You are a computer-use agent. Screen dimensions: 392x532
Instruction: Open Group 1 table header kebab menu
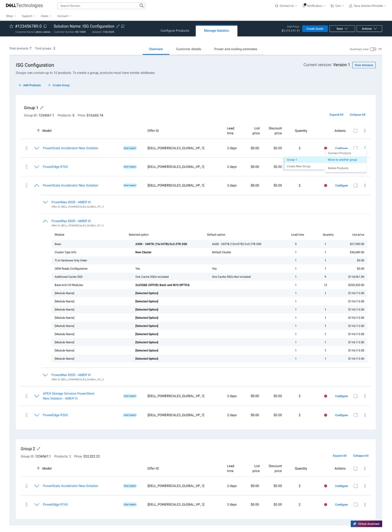365,131
